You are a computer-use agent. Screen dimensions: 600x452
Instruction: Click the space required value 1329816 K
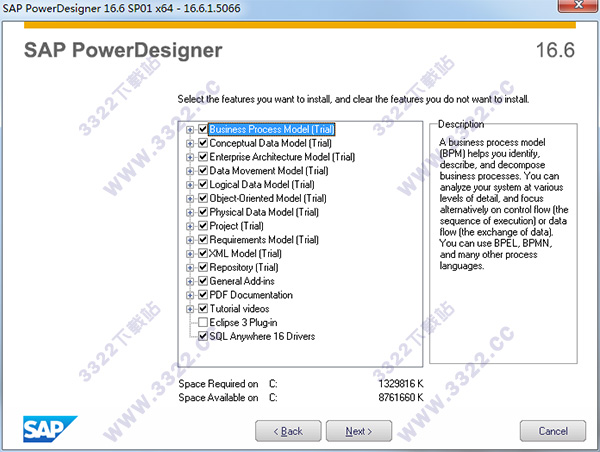tap(401, 383)
